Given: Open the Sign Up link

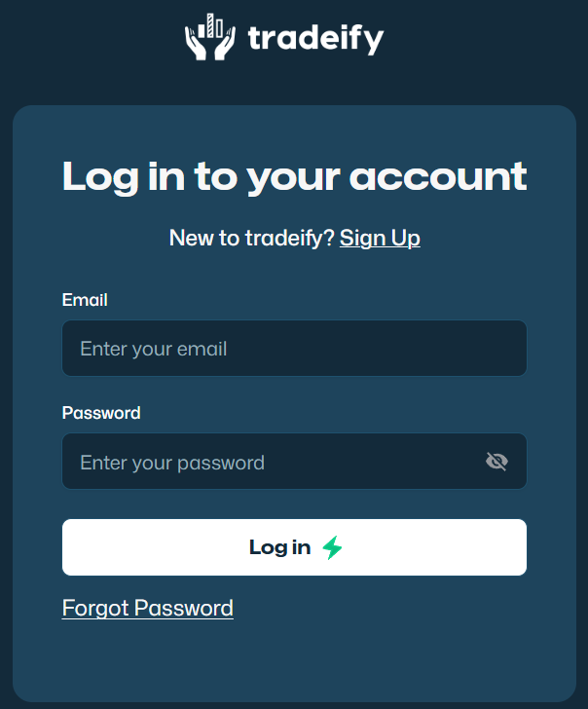Looking at the screenshot, I should click(x=380, y=238).
